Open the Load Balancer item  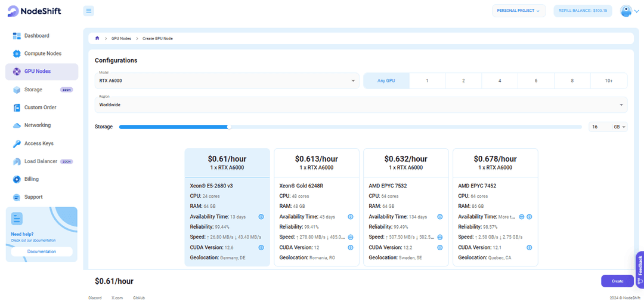click(x=42, y=161)
